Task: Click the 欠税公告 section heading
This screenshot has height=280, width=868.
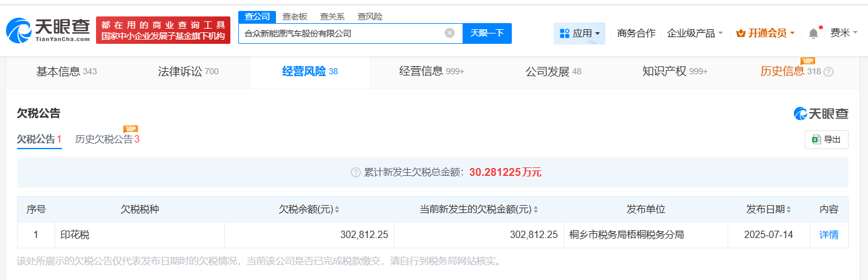Action: pyautogui.click(x=38, y=113)
